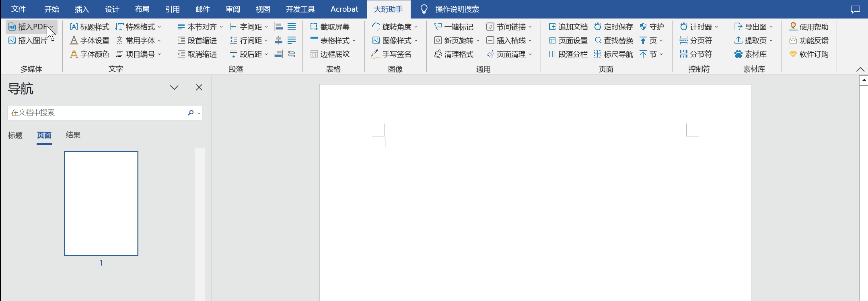
Task: Expand 节间链接 dropdown
Action: point(530,27)
